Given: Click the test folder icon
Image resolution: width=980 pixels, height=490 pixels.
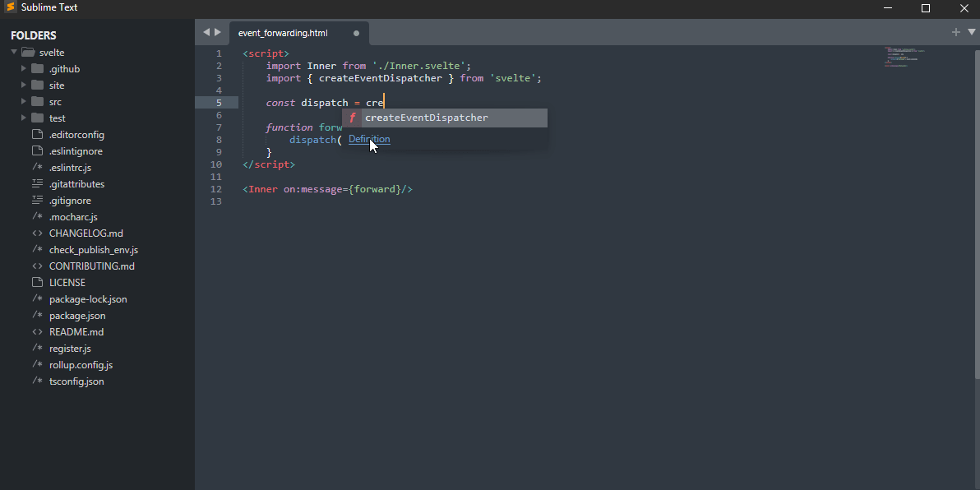Looking at the screenshot, I should pyautogui.click(x=38, y=118).
